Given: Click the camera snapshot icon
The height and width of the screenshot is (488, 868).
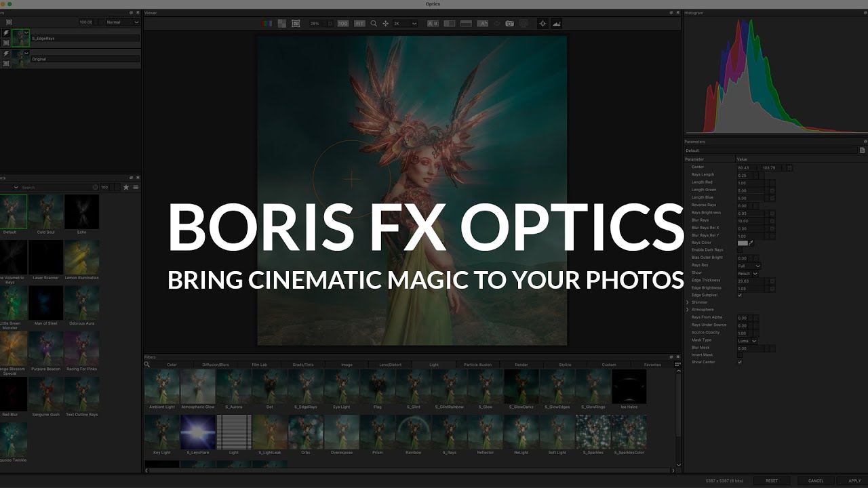Looking at the screenshot, I should pos(509,24).
